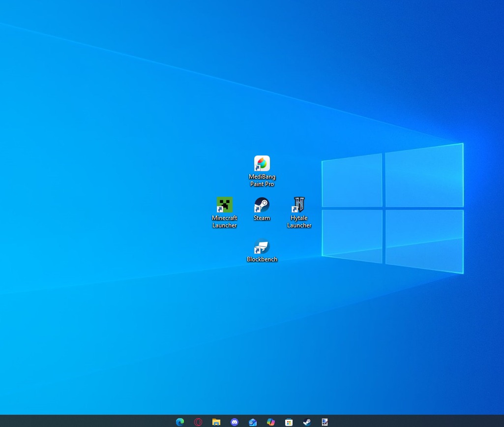Viewport: 504px width, 427px height.
Task: Select the Hytale Launcher desktop icon
Action: (299, 205)
